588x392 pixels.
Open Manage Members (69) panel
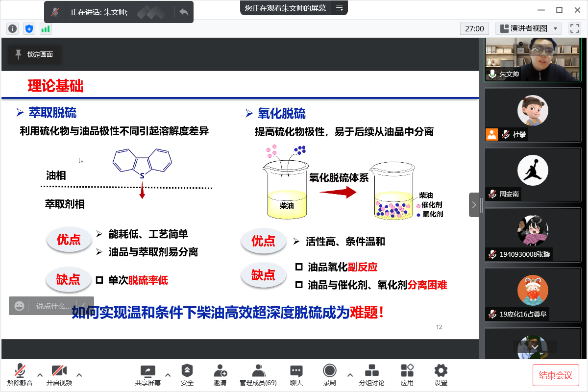click(x=258, y=375)
